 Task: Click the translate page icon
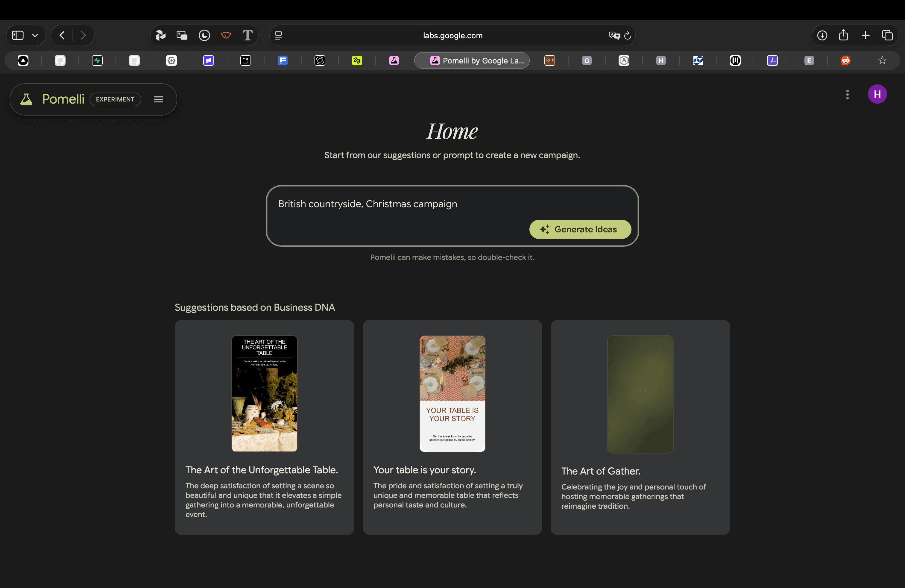click(x=614, y=36)
